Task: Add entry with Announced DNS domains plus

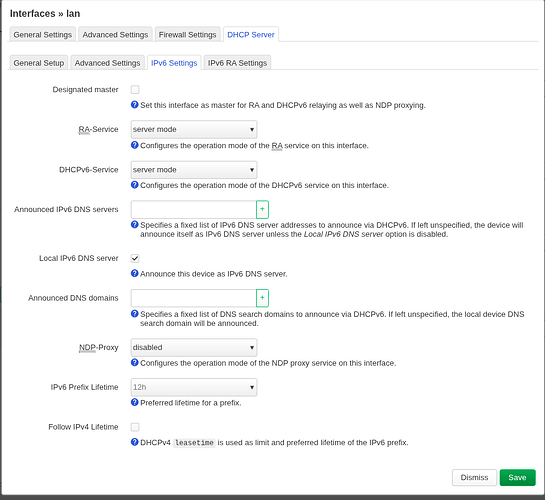Action: [x=262, y=298]
